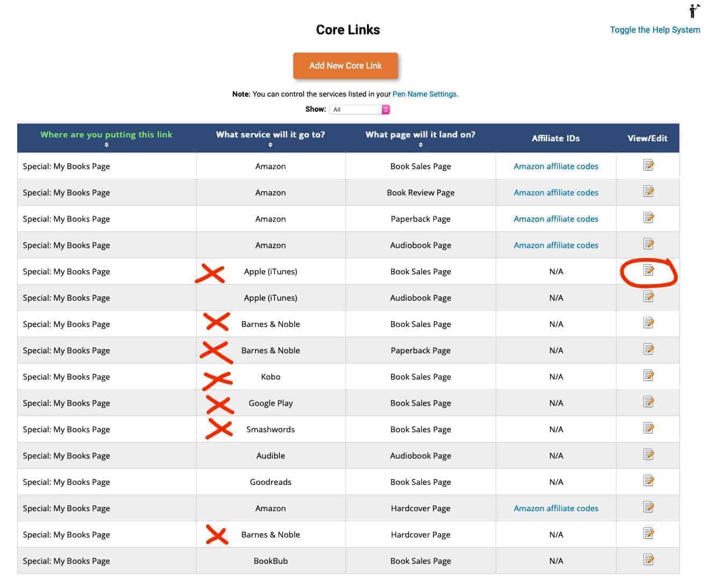Viewport: 710px width, 588px height.
Task: Click the View/Edit column header
Action: pyautogui.click(x=648, y=138)
